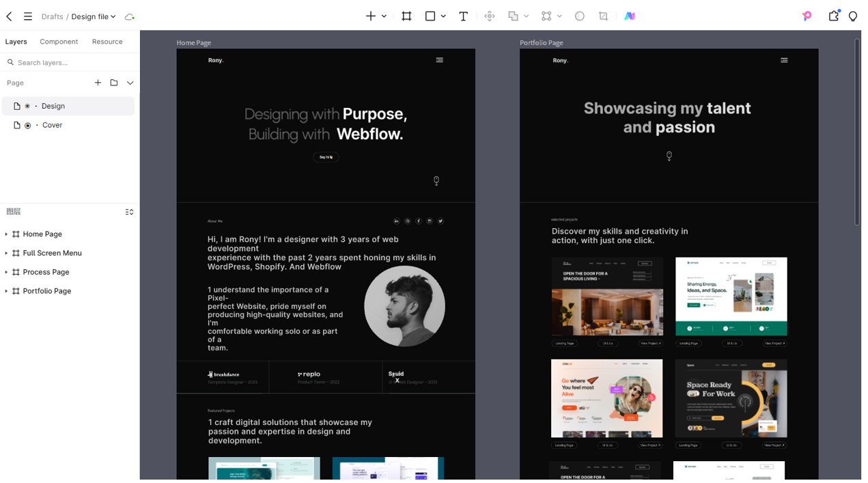The image size is (868, 483).
Task: Click the breakdance brand logo
Action: tap(223, 374)
